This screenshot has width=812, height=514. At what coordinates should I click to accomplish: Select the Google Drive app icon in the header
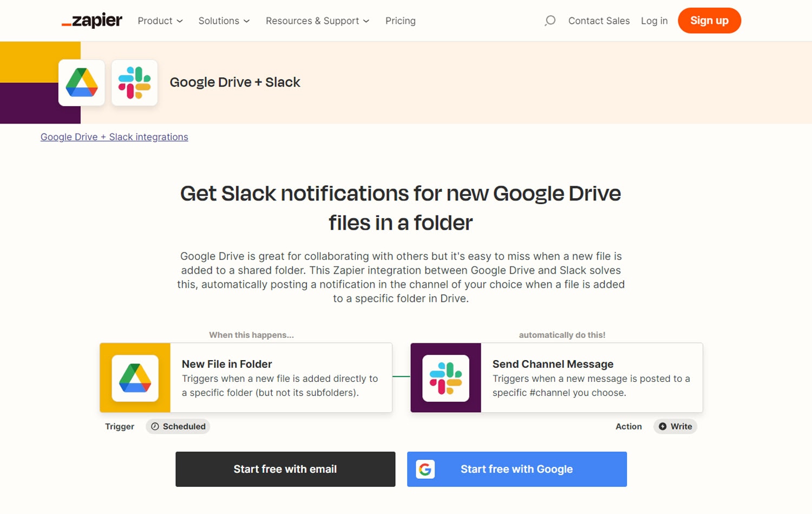(81, 82)
